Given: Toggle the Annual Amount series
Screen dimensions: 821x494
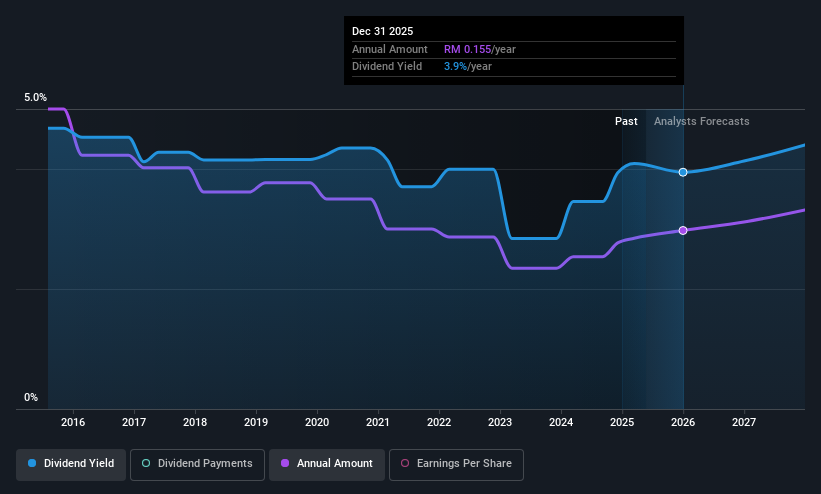Looking at the screenshot, I should (x=327, y=464).
